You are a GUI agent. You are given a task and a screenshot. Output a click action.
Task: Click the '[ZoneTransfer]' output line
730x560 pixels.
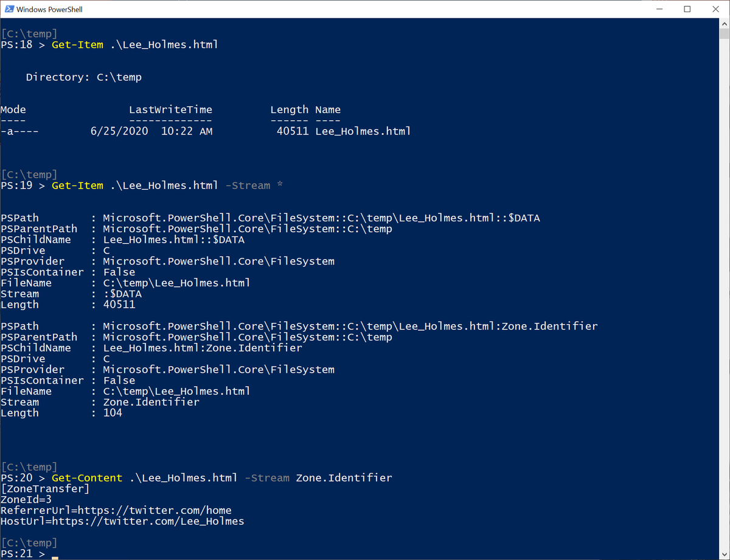(x=45, y=489)
